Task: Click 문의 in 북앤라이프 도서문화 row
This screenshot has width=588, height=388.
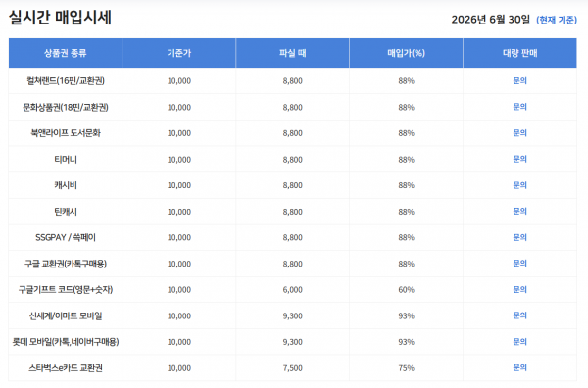Action: tap(519, 133)
